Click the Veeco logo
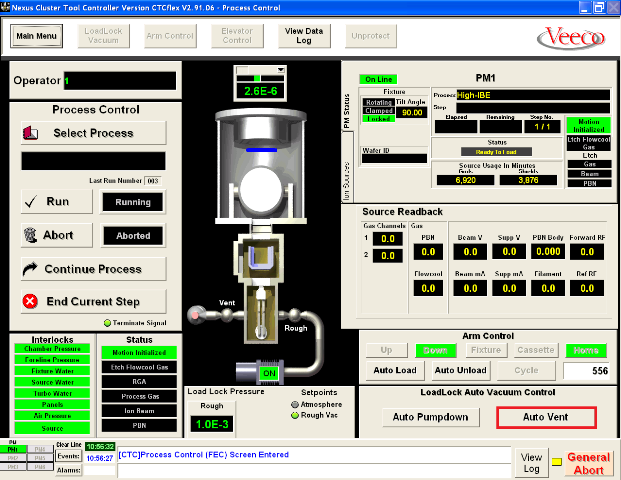The height and width of the screenshot is (480, 621). click(x=570, y=38)
